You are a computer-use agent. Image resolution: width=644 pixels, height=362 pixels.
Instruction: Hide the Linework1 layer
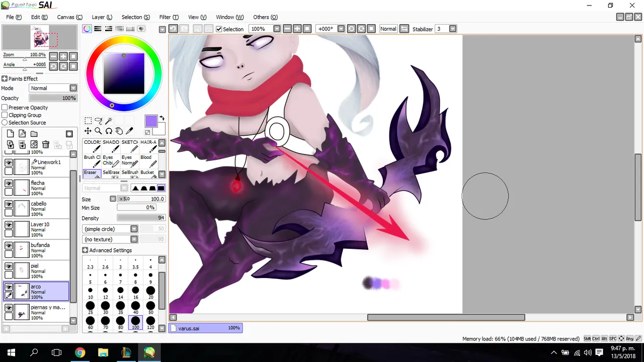[9, 163]
